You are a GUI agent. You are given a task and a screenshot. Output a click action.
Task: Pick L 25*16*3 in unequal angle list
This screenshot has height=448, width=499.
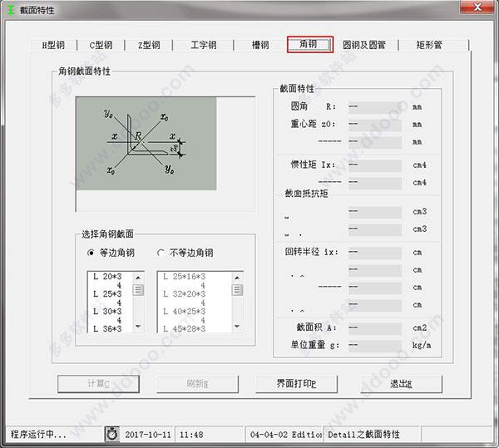coord(185,277)
